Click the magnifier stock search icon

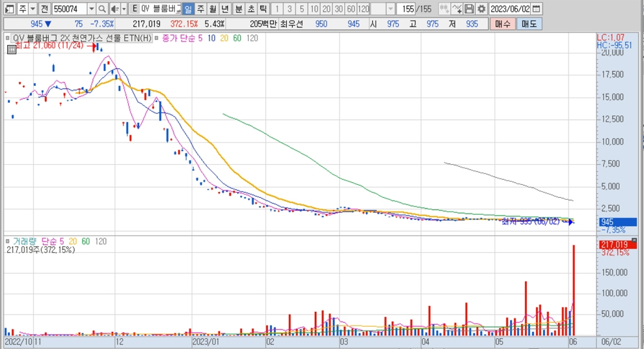point(103,8)
